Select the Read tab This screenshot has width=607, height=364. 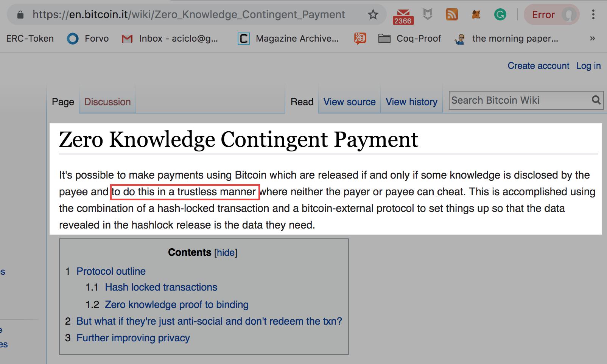click(x=302, y=102)
